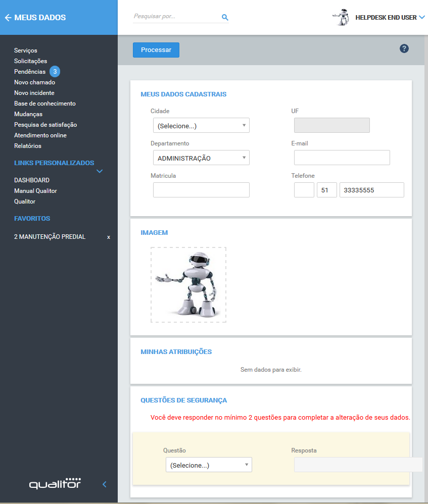Collapse the Links Personalizados section
Screen dimensions: 428x504
100,171
